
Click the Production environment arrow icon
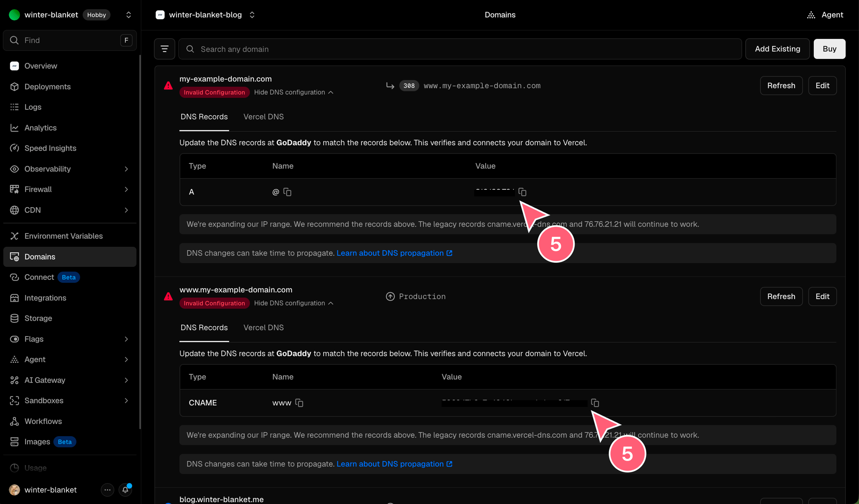pyautogui.click(x=390, y=296)
